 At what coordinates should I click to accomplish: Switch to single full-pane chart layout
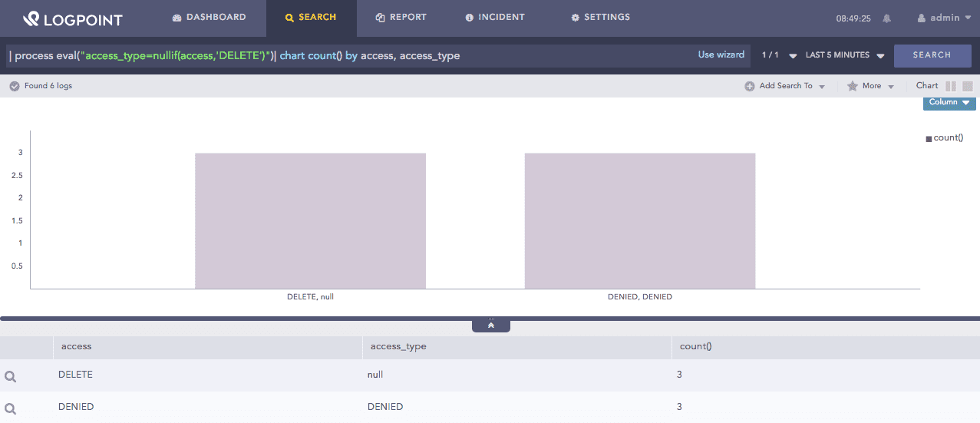pos(968,86)
